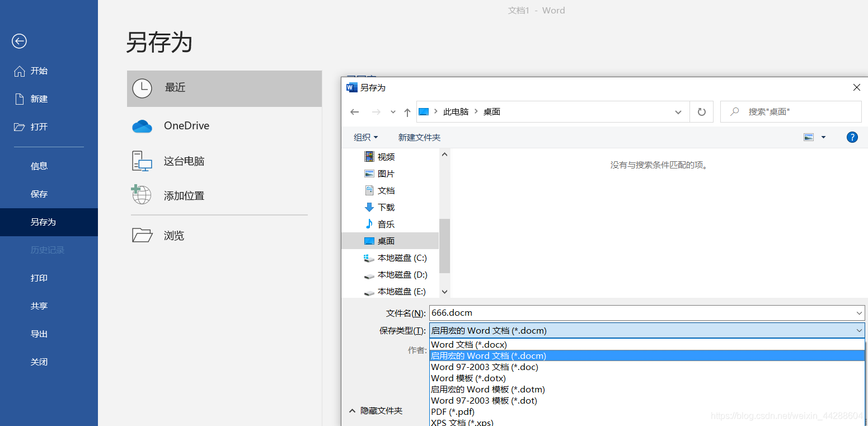The height and width of the screenshot is (426, 868).
Task: Open view options dropdown arrow
Action: (x=823, y=137)
